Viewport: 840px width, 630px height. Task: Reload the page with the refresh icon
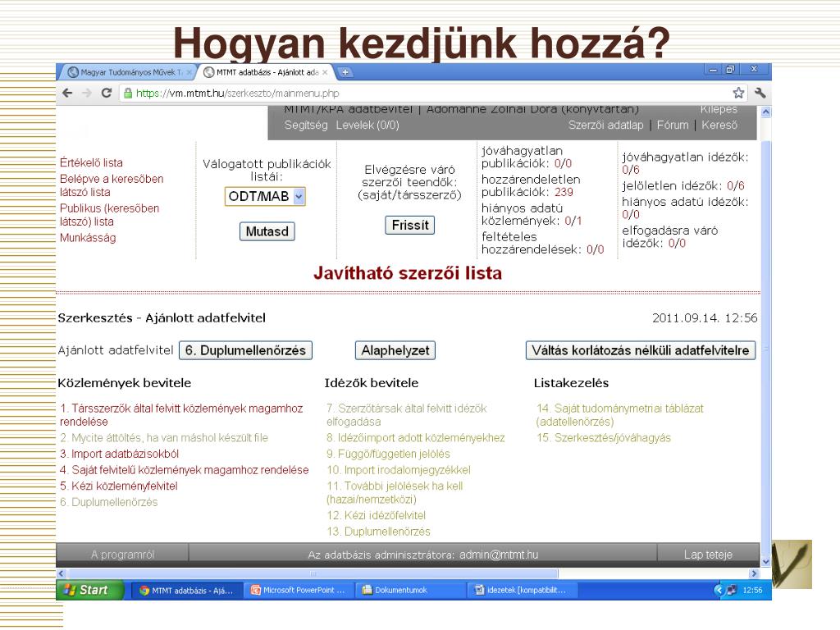[x=106, y=94]
